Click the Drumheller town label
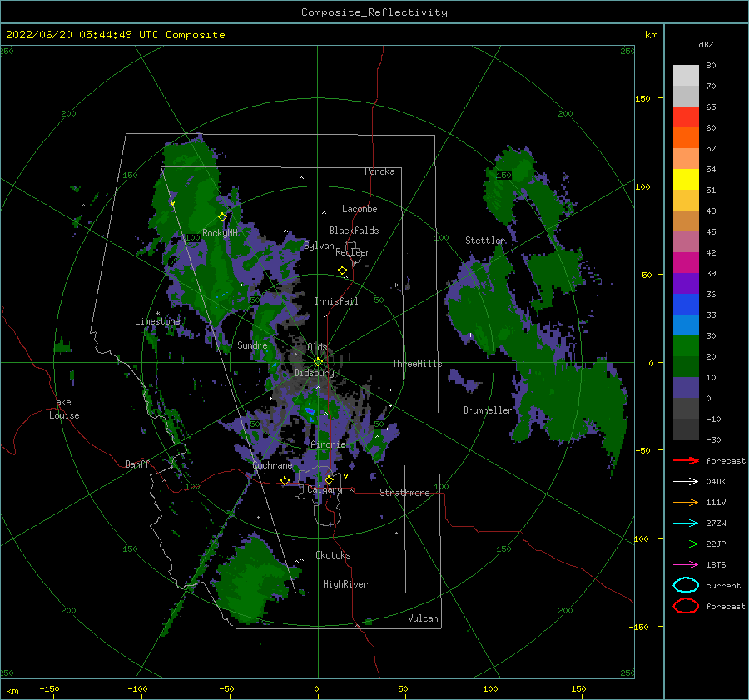749x700 pixels. (x=488, y=410)
